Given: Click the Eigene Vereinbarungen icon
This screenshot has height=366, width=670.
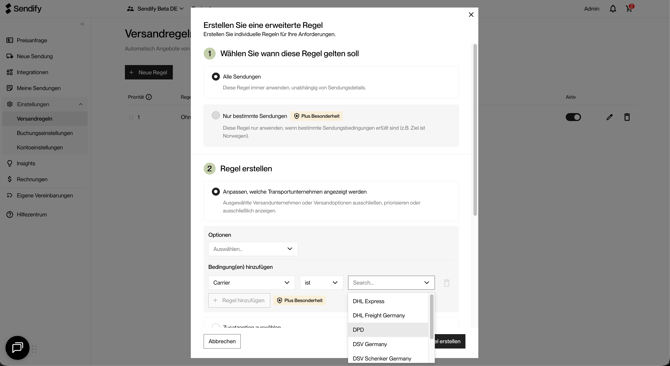Looking at the screenshot, I should point(9,195).
